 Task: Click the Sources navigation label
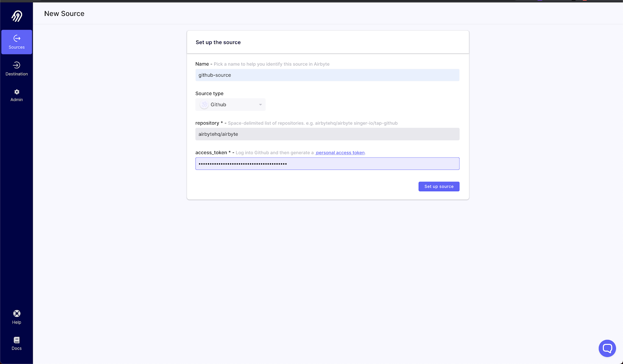16,47
